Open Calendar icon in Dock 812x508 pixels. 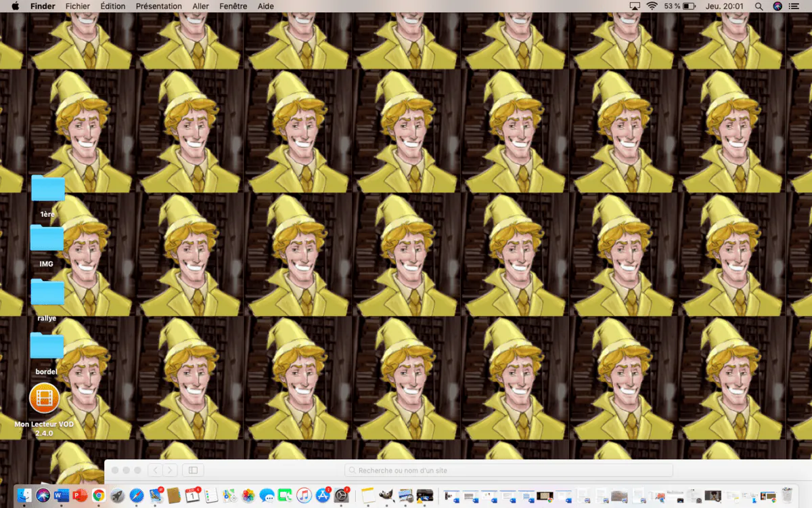pos(193,496)
